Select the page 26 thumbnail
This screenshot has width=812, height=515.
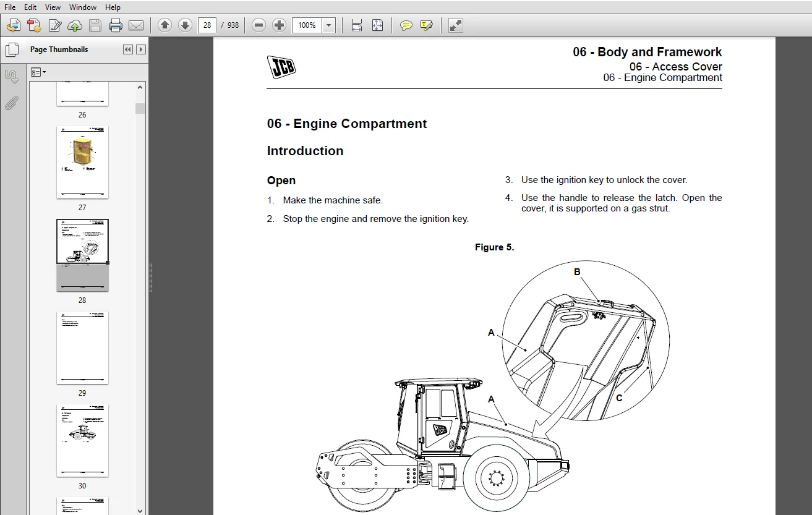point(82,94)
